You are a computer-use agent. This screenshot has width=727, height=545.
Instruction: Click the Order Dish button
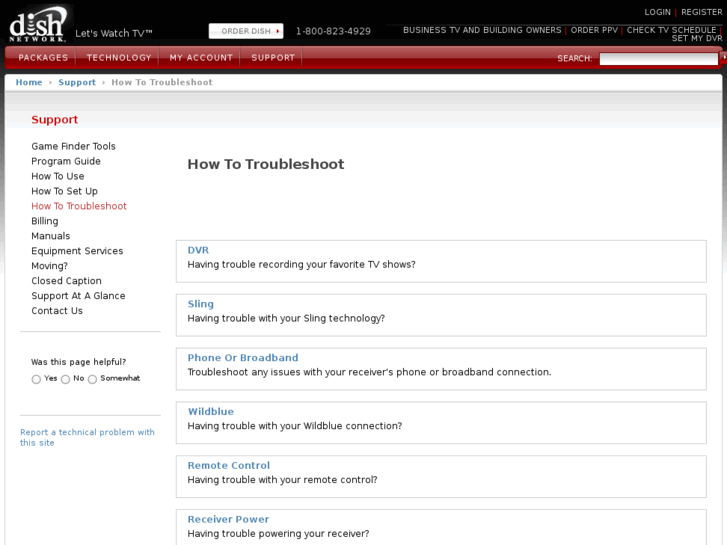click(x=246, y=31)
